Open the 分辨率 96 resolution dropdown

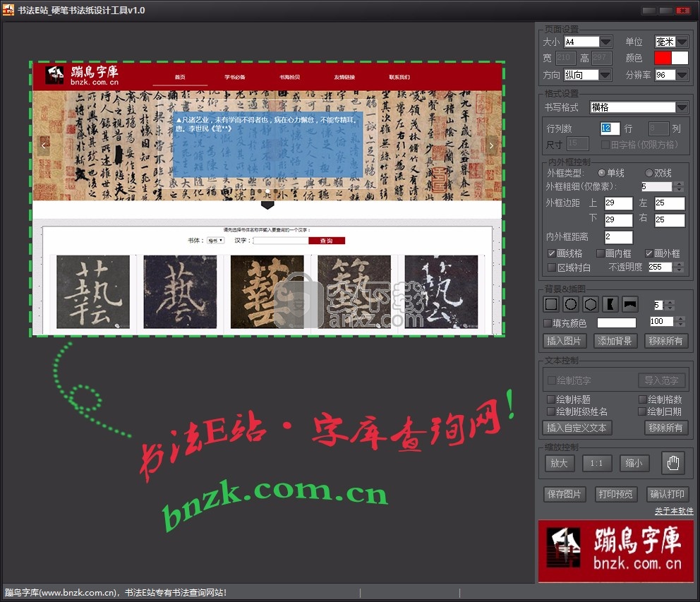coord(682,75)
